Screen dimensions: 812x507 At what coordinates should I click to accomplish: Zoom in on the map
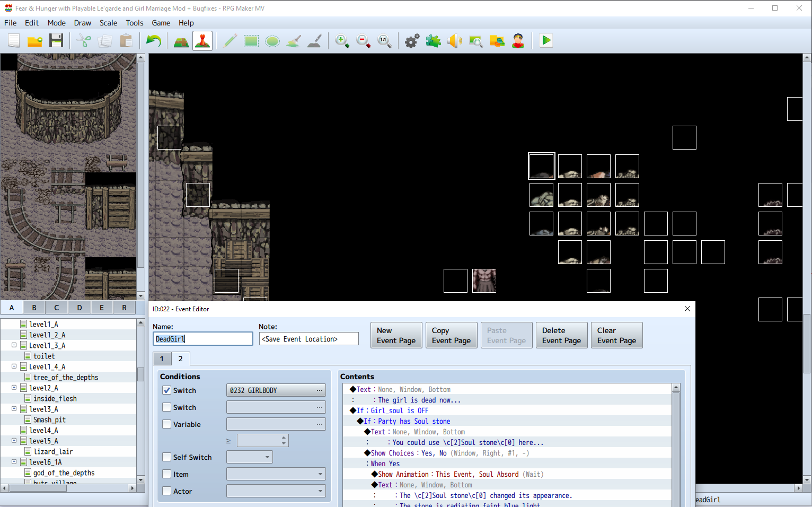(x=342, y=41)
